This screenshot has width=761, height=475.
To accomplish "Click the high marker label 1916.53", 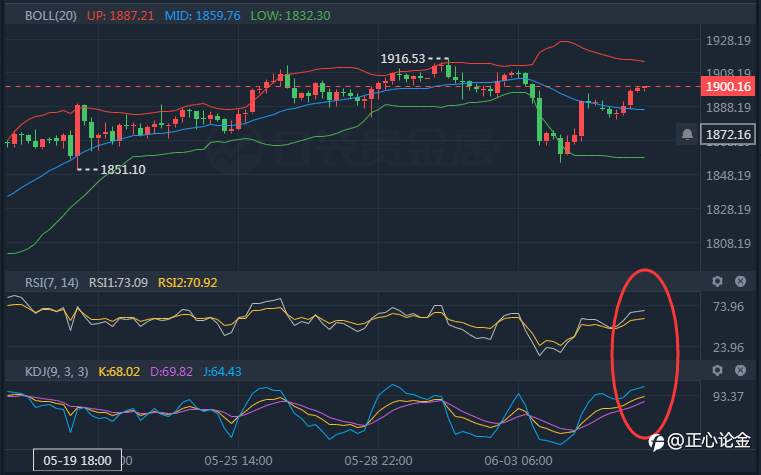I will point(402,59).
